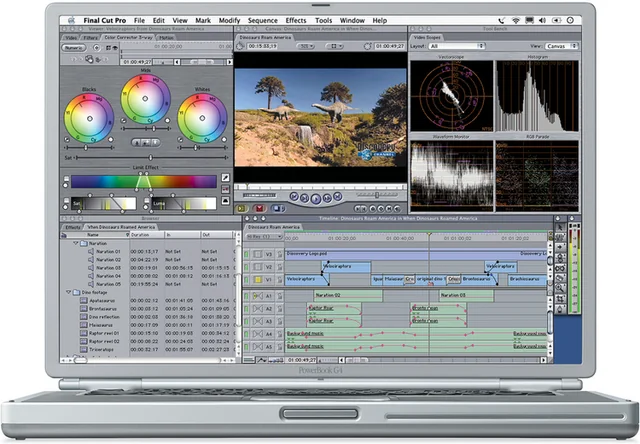Toggle A4 track audible green light
The height and width of the screenshot is (444, 640).
(x=247, y=334)
